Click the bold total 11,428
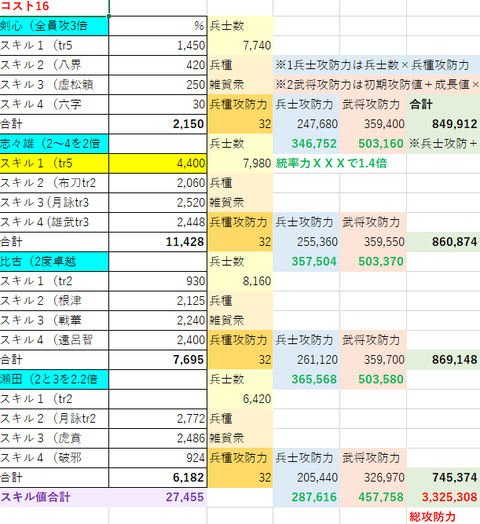480x524 pixels. pos(158,242)
